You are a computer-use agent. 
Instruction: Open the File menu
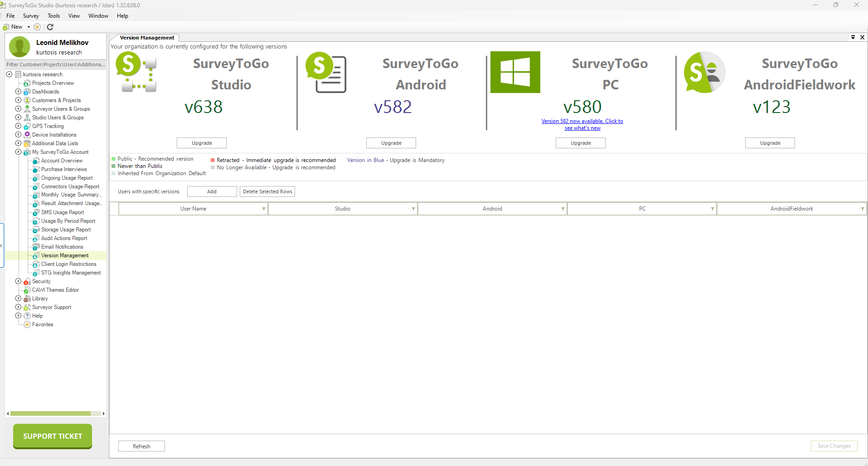point(10,16)
